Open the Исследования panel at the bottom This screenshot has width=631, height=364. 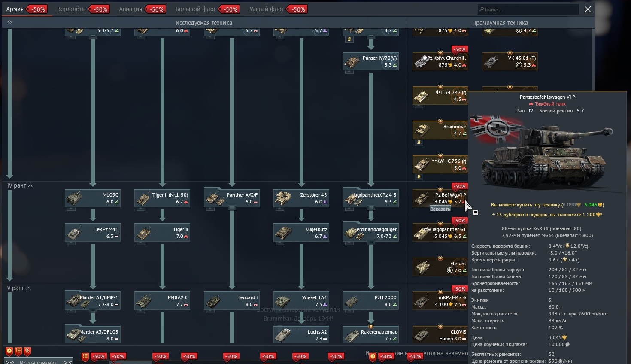[x=39, y=362]
